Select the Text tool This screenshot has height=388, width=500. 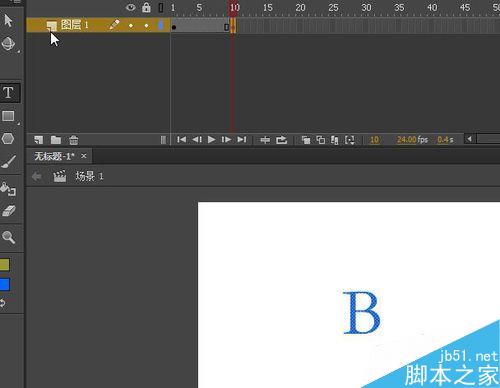pos(9,92)
